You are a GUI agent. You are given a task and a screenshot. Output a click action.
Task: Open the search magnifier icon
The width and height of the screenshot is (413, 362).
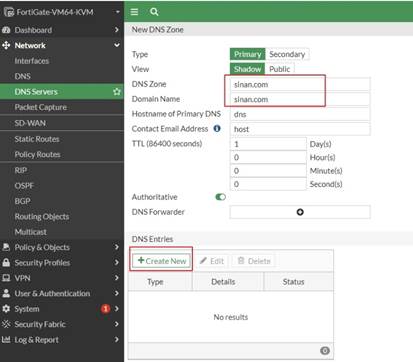point(154,12)
